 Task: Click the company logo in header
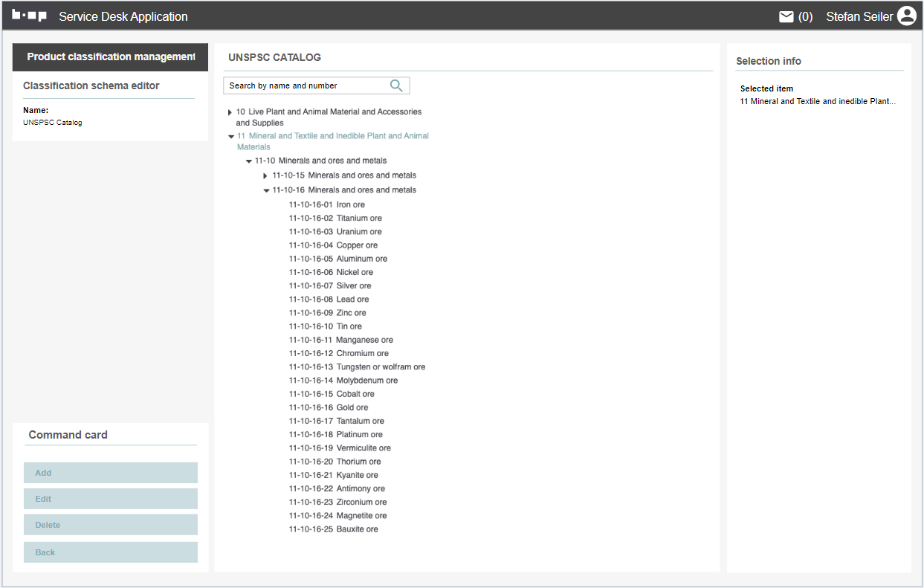(30, 16)
